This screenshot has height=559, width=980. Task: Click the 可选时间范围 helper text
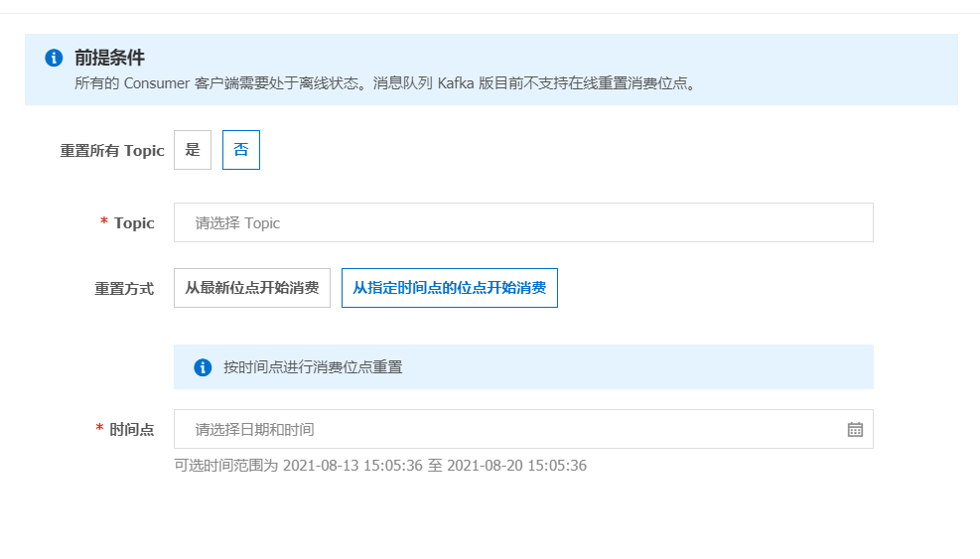coord(226,465)
